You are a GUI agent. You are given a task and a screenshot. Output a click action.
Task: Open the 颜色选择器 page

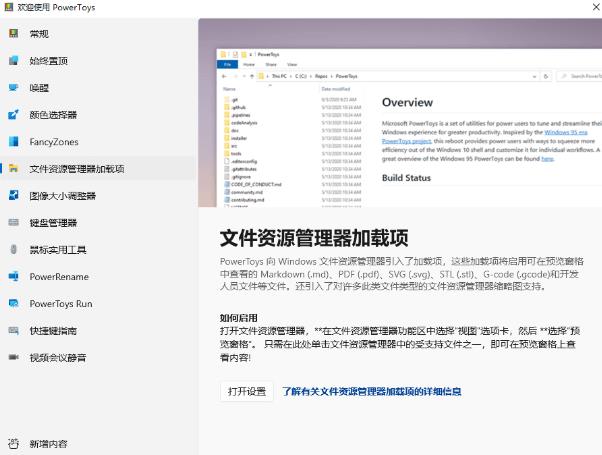point(98,114)
